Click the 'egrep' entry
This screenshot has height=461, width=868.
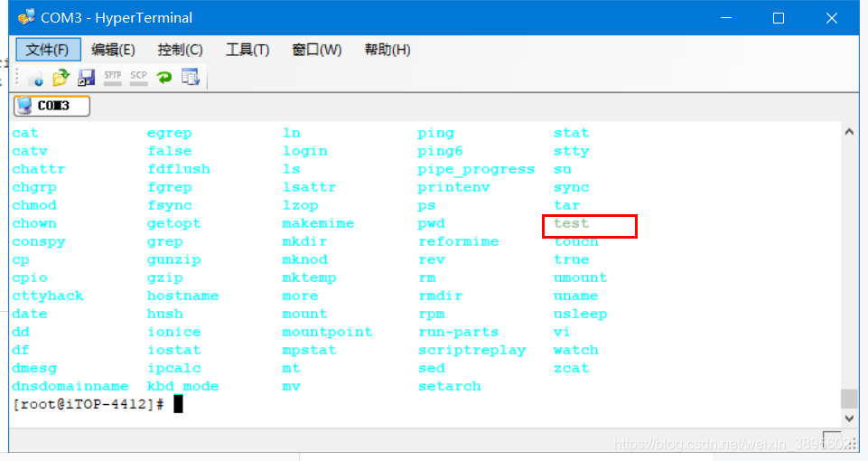[170, 133]
